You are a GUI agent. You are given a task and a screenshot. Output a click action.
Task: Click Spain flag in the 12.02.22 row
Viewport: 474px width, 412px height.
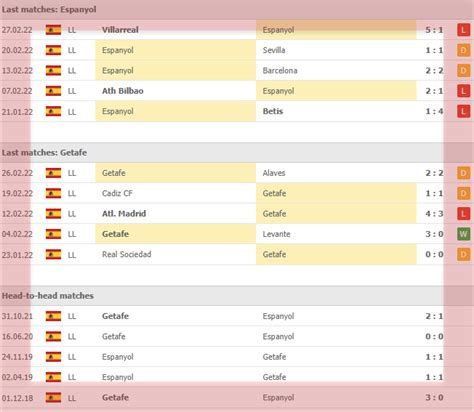coord(53,214)
